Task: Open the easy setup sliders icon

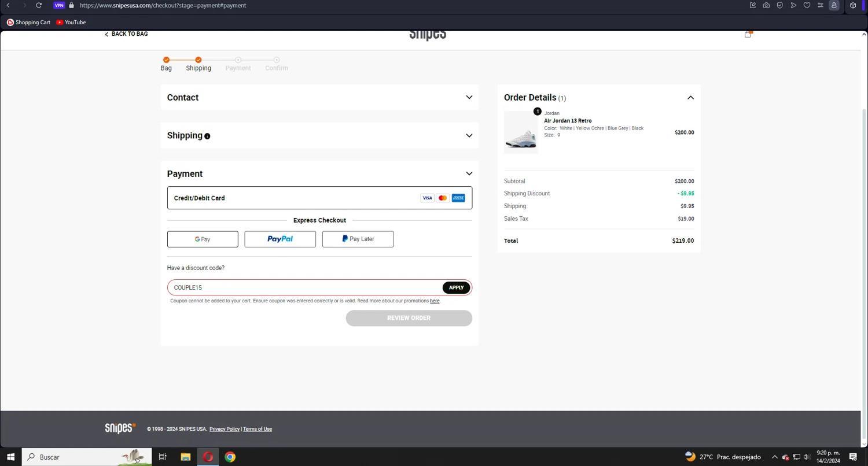Action: click(x=820, y=5)
